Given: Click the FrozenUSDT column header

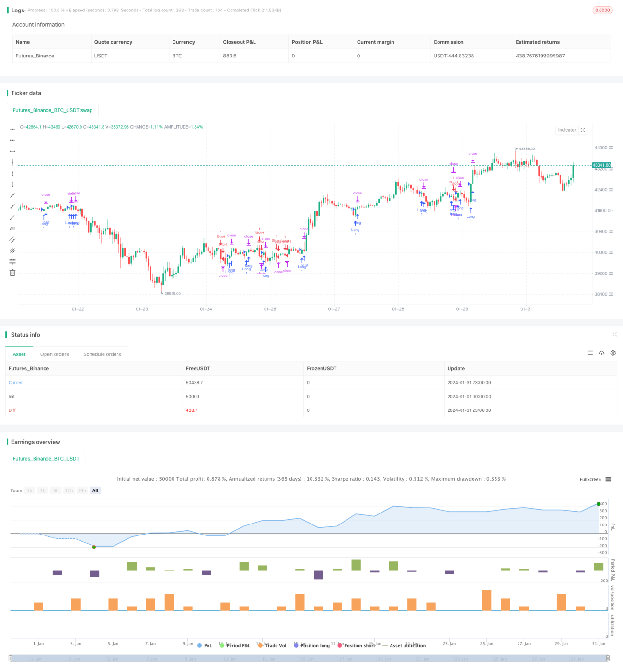Looking at the screenshot, I should click(322, 369).
